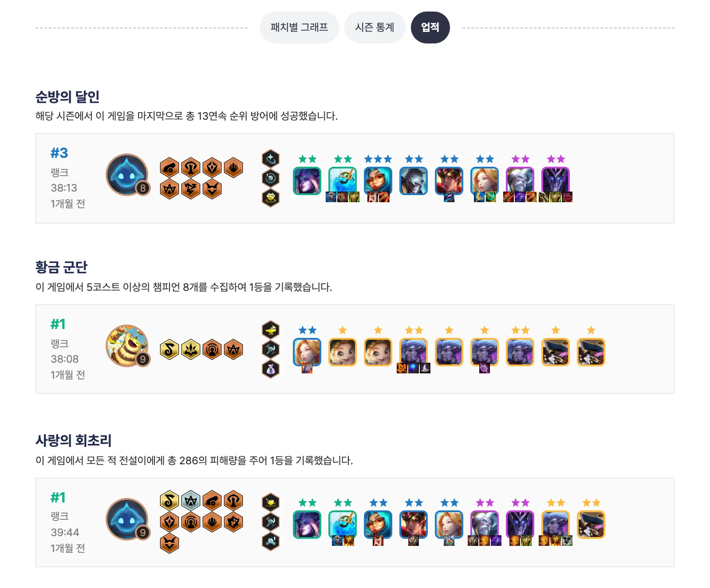Click the champion holding three items in 황금 군단 match

click(414, 352)
